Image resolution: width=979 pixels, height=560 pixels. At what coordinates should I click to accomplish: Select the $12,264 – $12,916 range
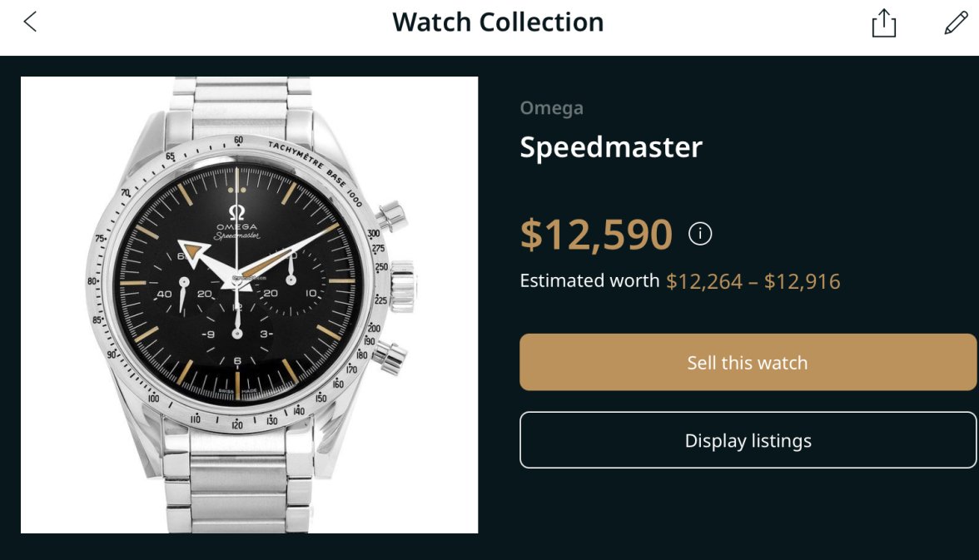point(753,281)
